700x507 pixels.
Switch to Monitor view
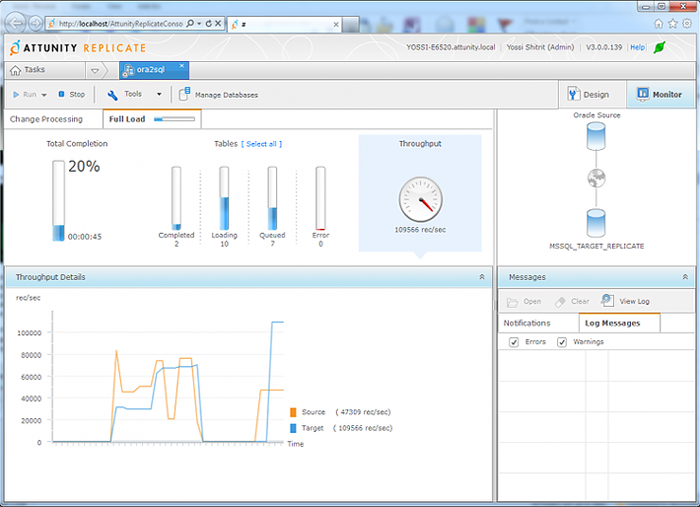659,94
